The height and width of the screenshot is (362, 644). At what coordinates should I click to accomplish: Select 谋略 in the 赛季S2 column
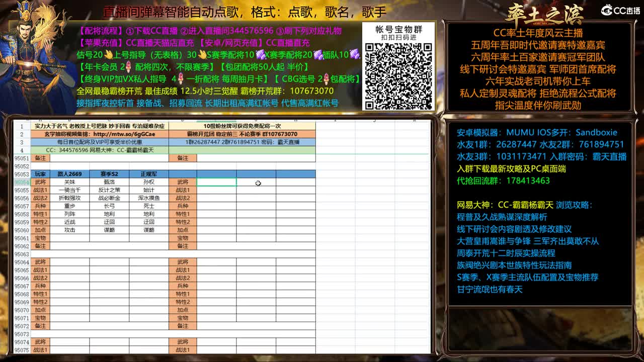tap(109, 230)
